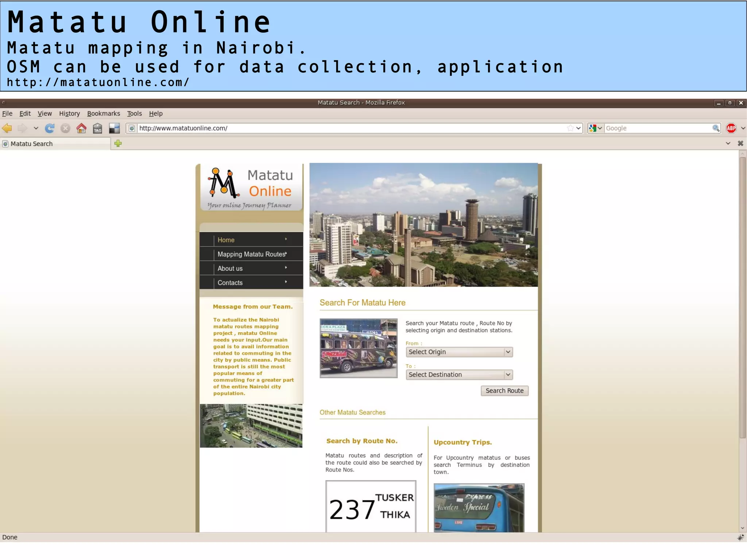Open the search engine selector dropdown

(x=595, y=128)
